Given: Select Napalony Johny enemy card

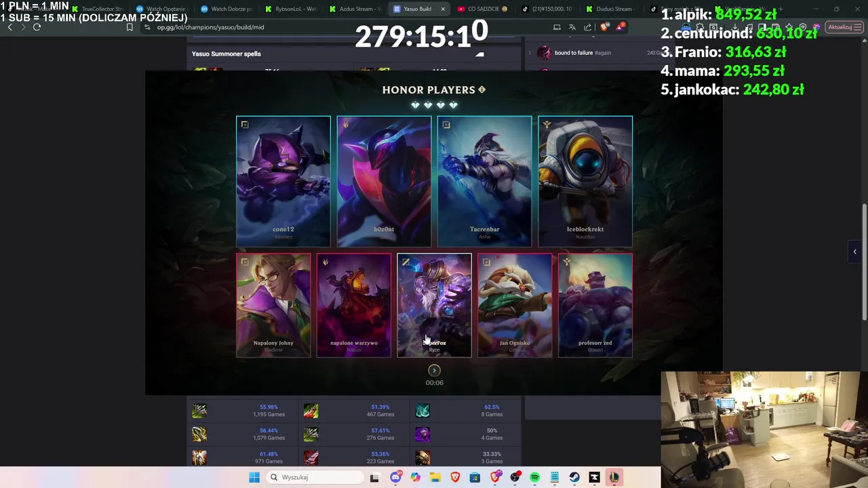Looking at the screenshot, I should point(273,306).
